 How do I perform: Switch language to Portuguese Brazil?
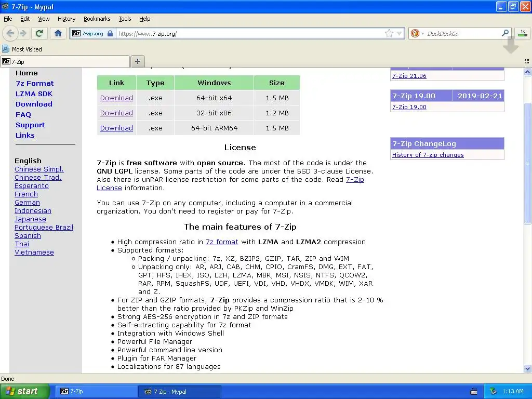pos(44,228)
